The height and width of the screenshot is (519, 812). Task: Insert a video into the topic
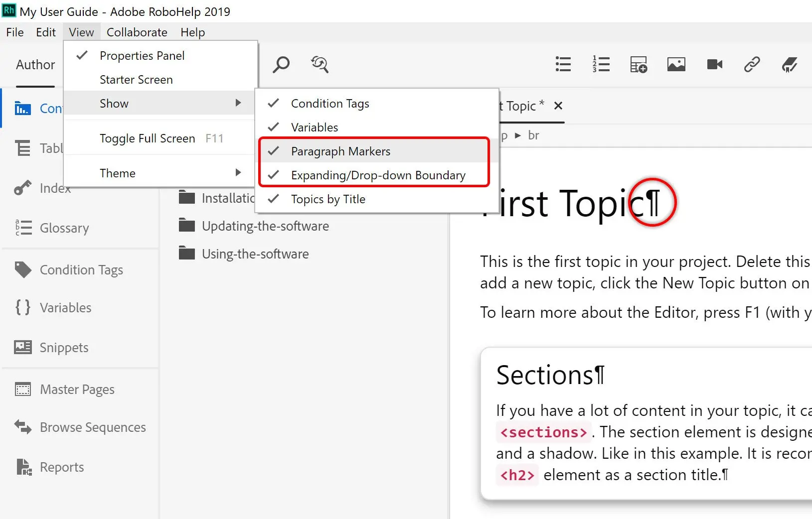(x=714, y=64)
